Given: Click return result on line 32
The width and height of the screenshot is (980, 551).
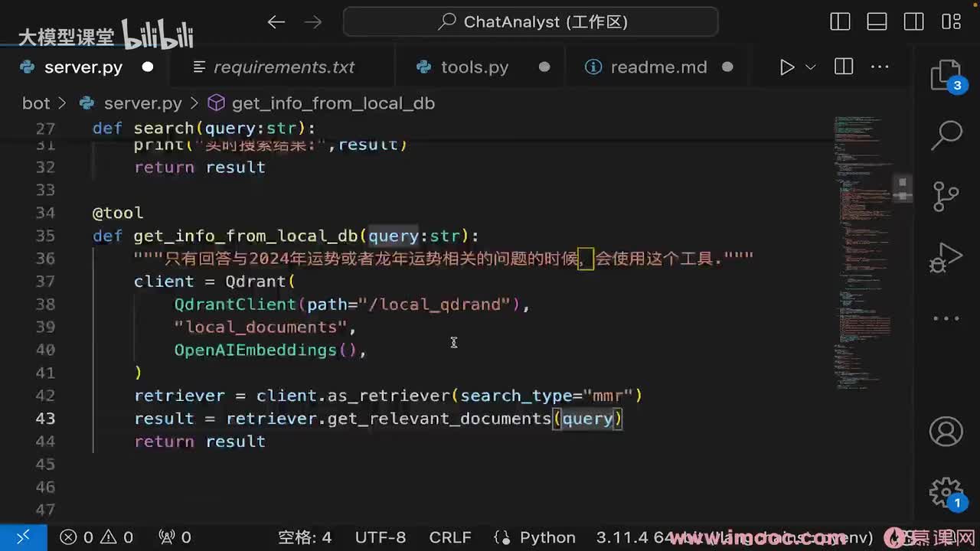Looking at the screenshot, I should 200,168.
